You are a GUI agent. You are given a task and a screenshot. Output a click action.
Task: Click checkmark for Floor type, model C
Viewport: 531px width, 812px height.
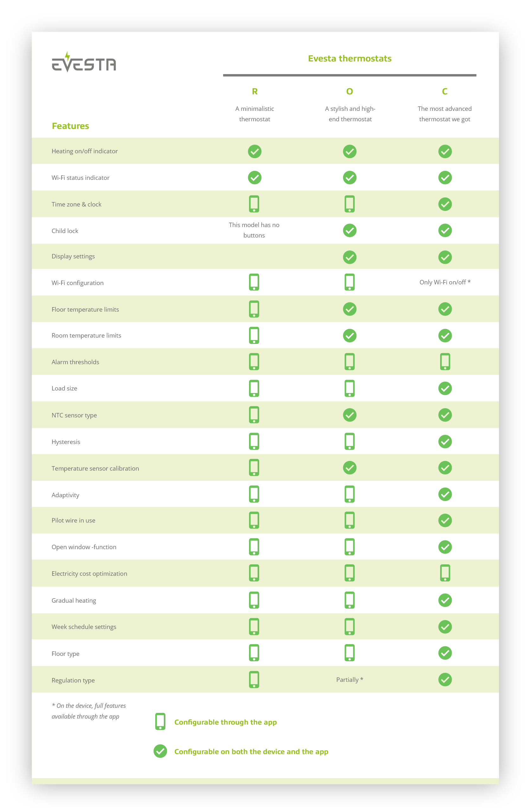coord(445,653)
